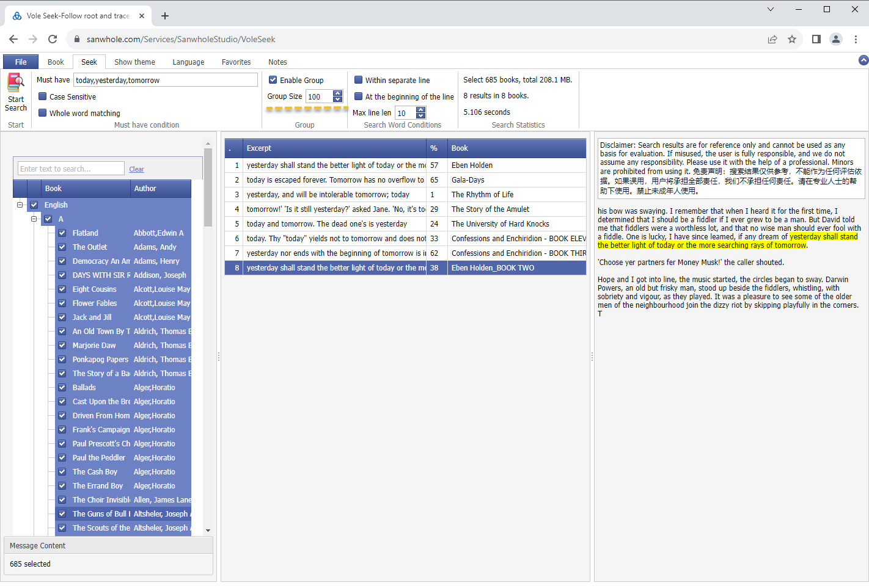Toggle Whole word matching checkbox
Image resolution: width=869 pixels, height=588 pixels.
(43, 113)
